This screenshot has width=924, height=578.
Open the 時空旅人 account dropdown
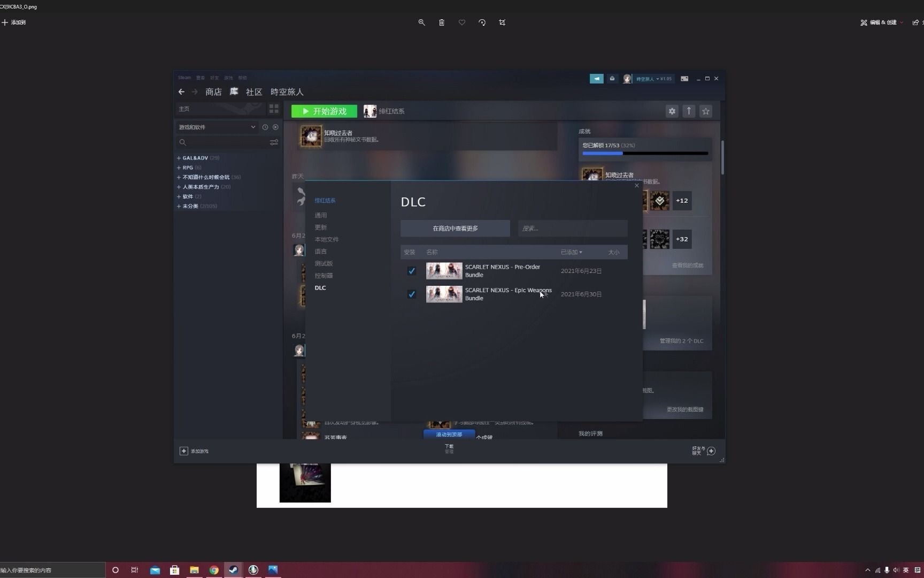pos(653,79)
